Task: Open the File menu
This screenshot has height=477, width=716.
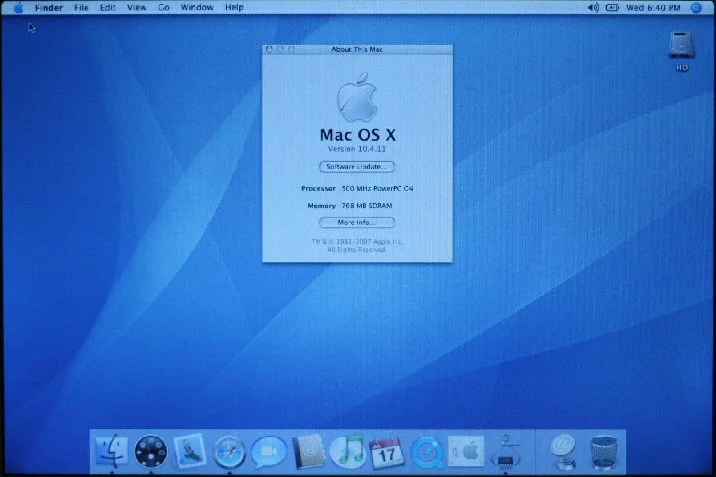Action: pyautogui.click(x=81, y=8)
